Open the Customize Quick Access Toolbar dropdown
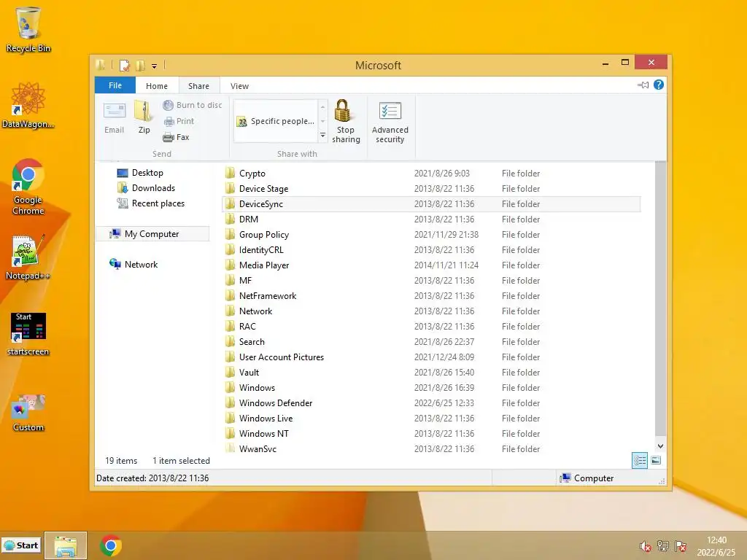The height and width of the screenshot is (560, 747). tap(154, 66)
